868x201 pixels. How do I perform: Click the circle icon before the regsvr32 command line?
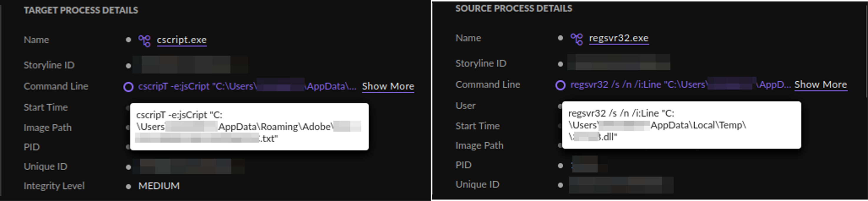560,85
